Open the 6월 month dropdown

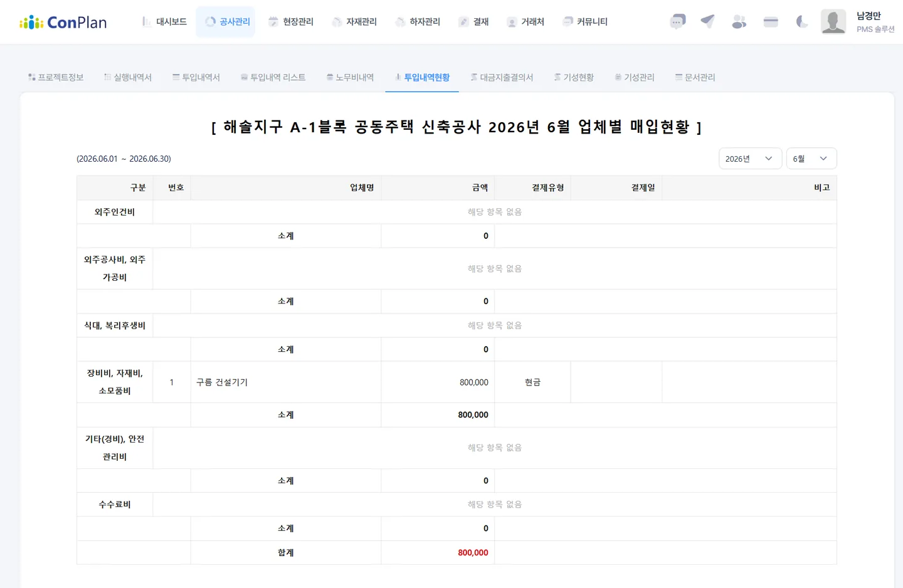[x=811, y=159]
